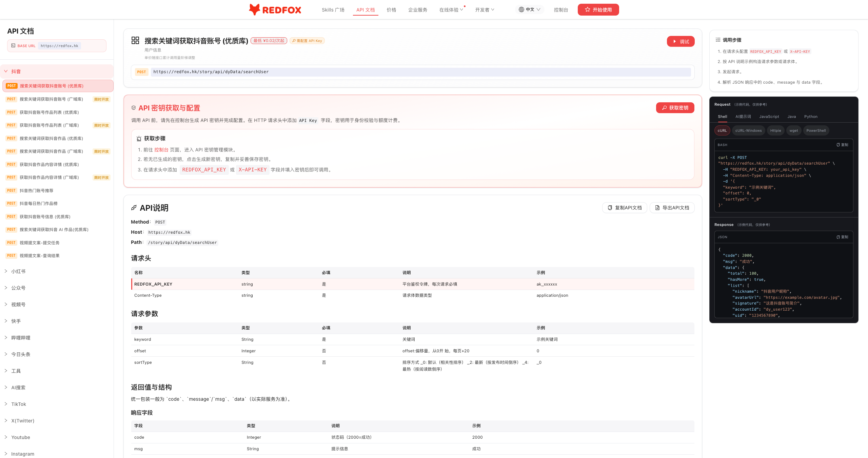Switch to the JavaScript code tab

point(769,117)
